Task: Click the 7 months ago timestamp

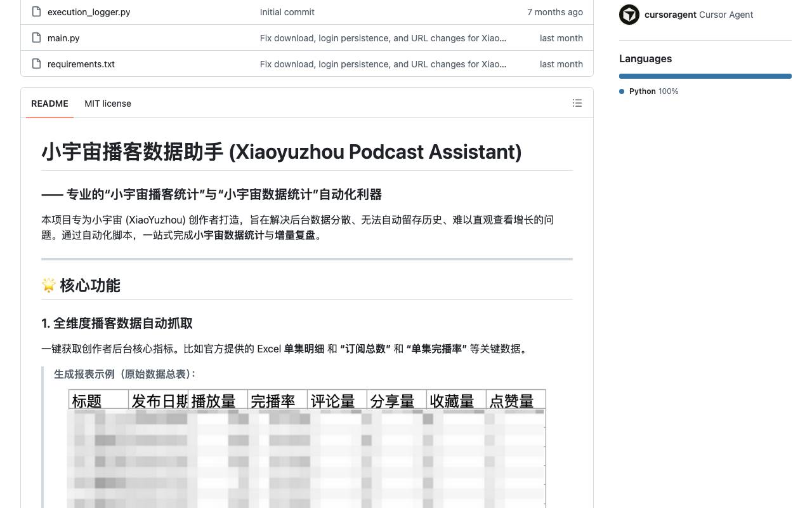Action: click(x=555, y=12)
